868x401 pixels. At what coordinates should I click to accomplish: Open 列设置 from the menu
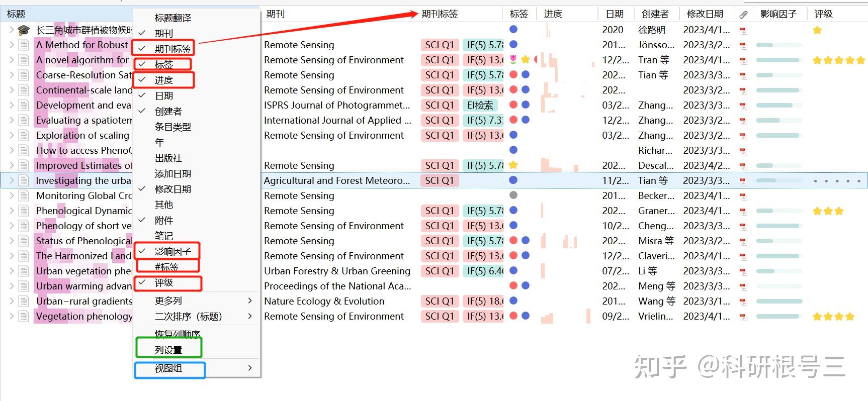tap(197, 350)
